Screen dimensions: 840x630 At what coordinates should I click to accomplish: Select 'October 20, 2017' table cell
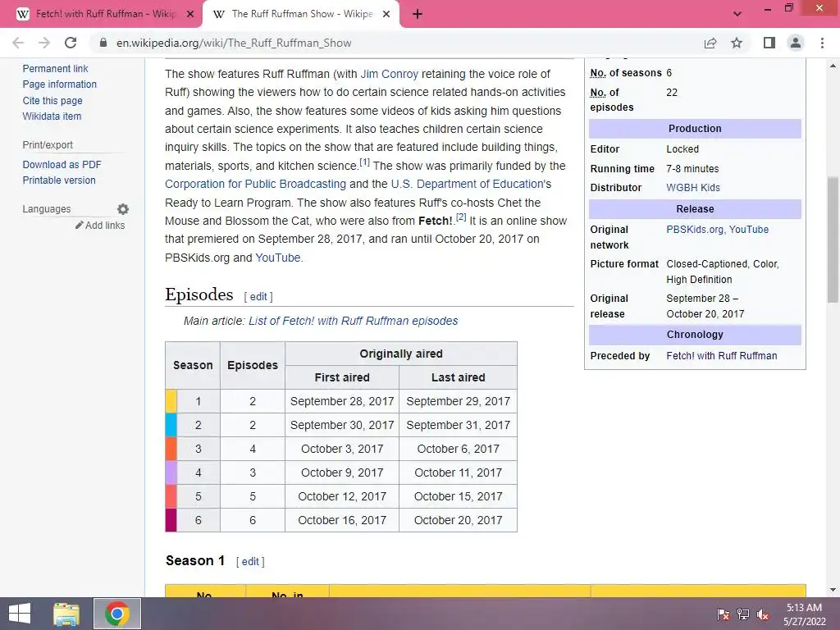pyautogui.click(x=458, y=520)
